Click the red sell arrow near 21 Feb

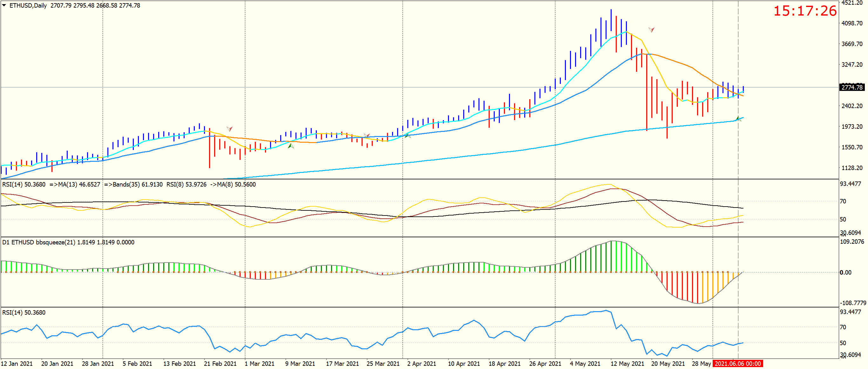point(229,129)
